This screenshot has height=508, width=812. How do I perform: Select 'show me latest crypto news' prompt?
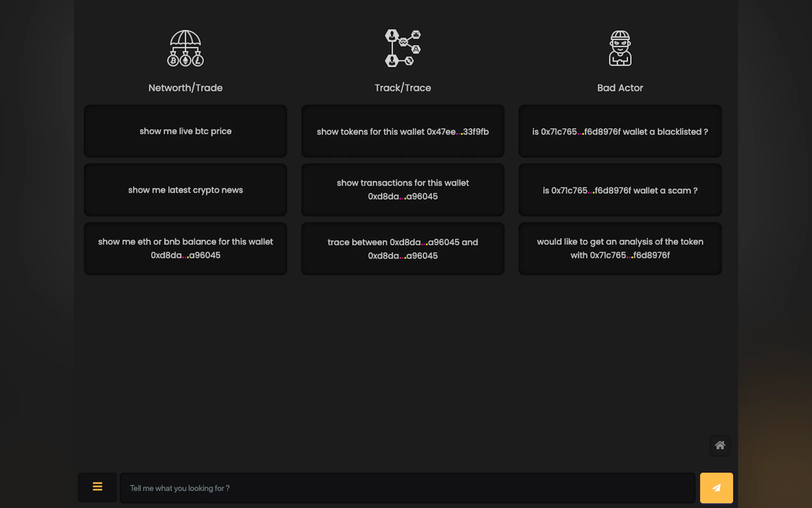click(185, 190)
